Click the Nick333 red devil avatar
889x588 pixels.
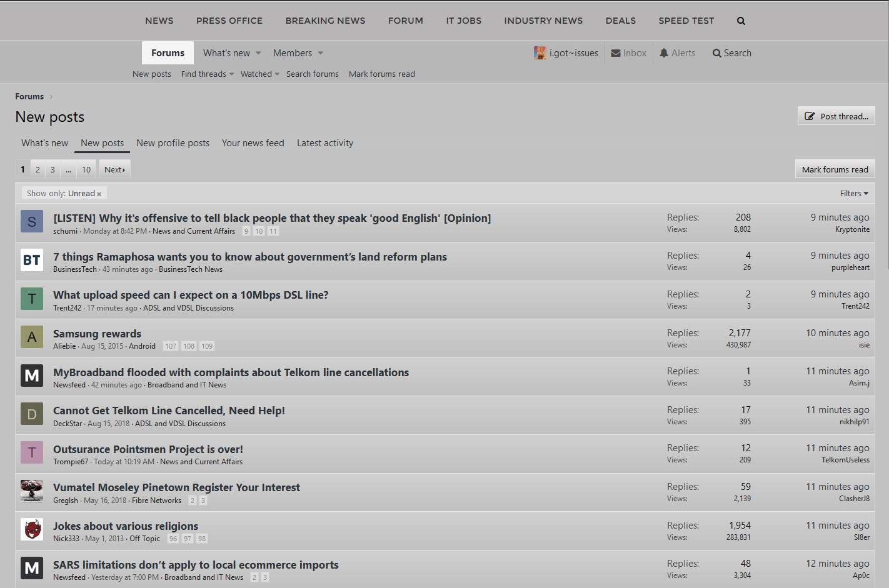32,530
